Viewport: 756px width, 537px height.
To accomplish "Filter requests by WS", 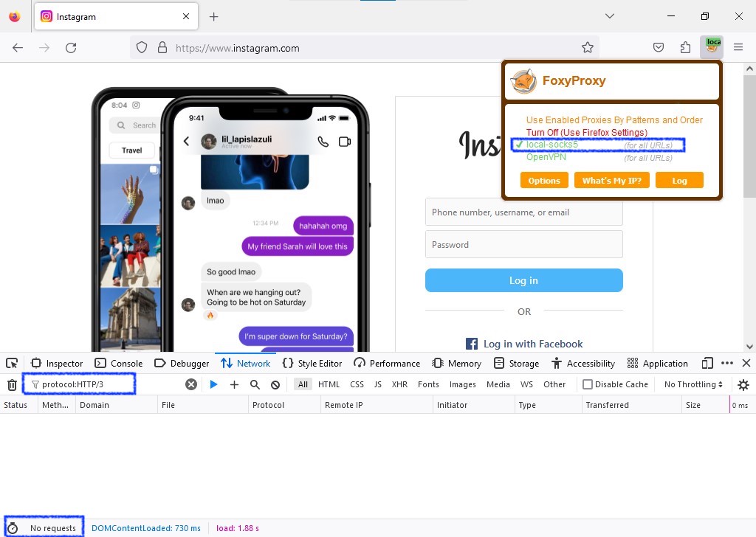I will (x=526, y=384).
